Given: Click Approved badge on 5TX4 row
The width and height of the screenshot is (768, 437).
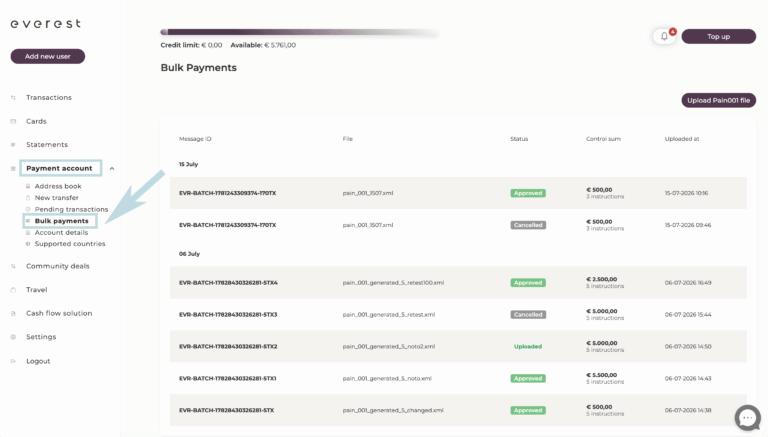Looking at the screenshot, I should [x=528, y=283].
